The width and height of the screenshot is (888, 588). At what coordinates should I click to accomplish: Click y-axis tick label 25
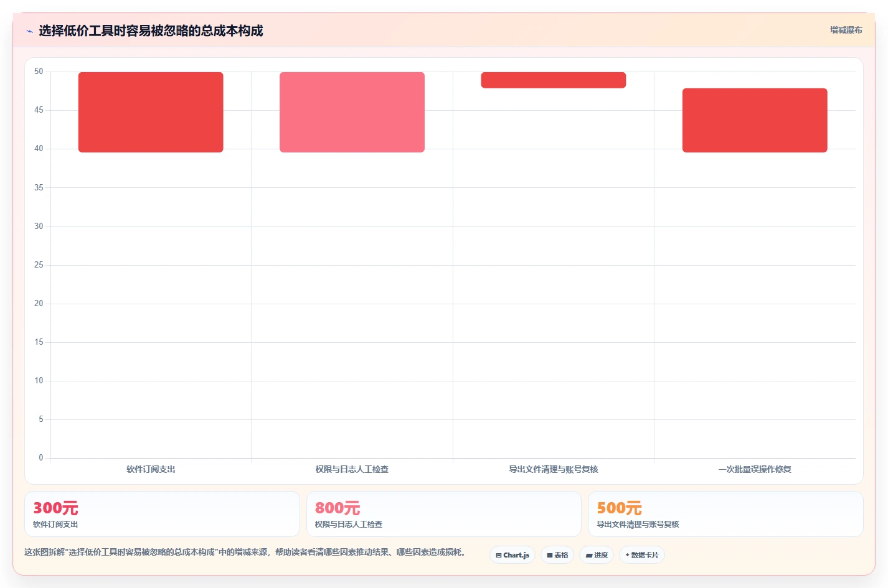tap(39, 265)
